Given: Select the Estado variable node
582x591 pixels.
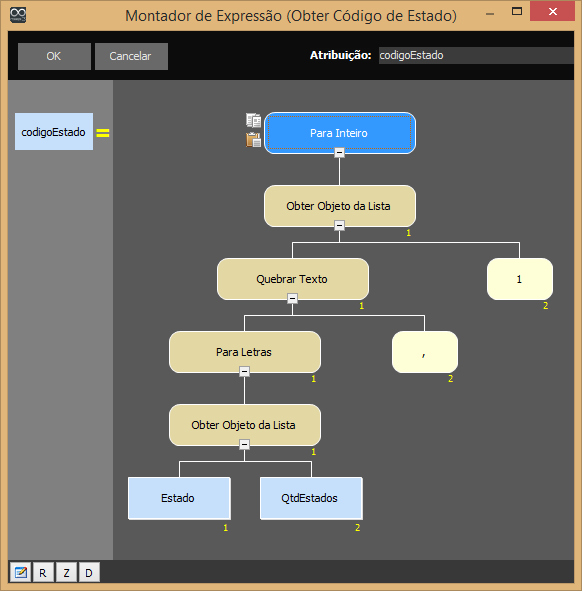Looking at the screenshot, I should [179, 498].
